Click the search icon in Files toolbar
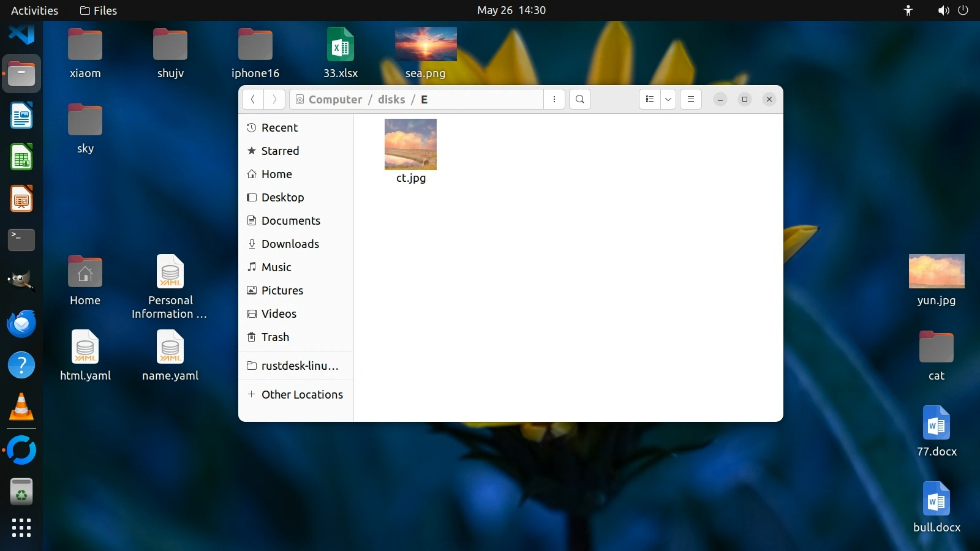 (x=579, y=99)
